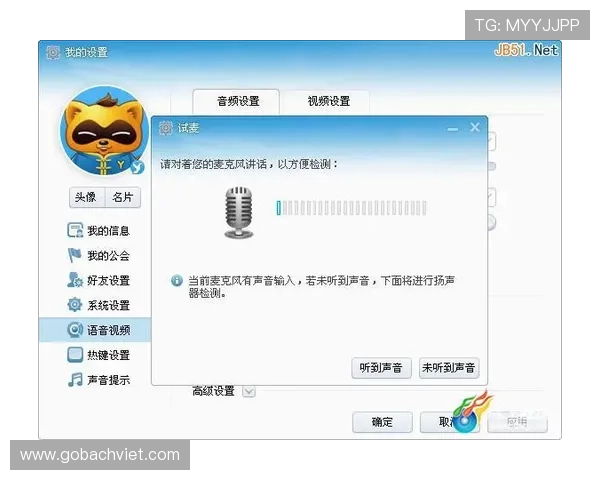
Task: Confirm with 听到声音 button
Action: click(381, 368)
